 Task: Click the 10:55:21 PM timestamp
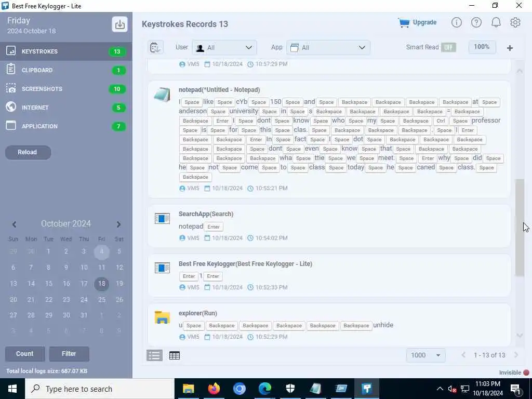click(x=271, y=188)
